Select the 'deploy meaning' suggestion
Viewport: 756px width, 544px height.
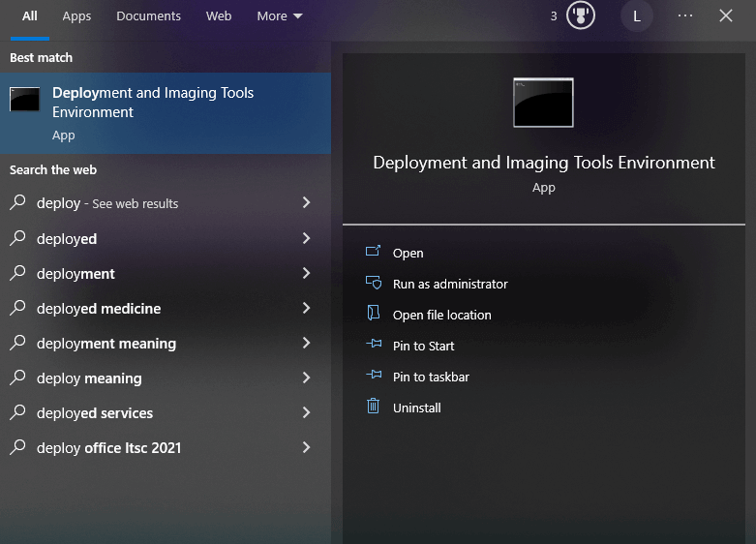point(166,378)
